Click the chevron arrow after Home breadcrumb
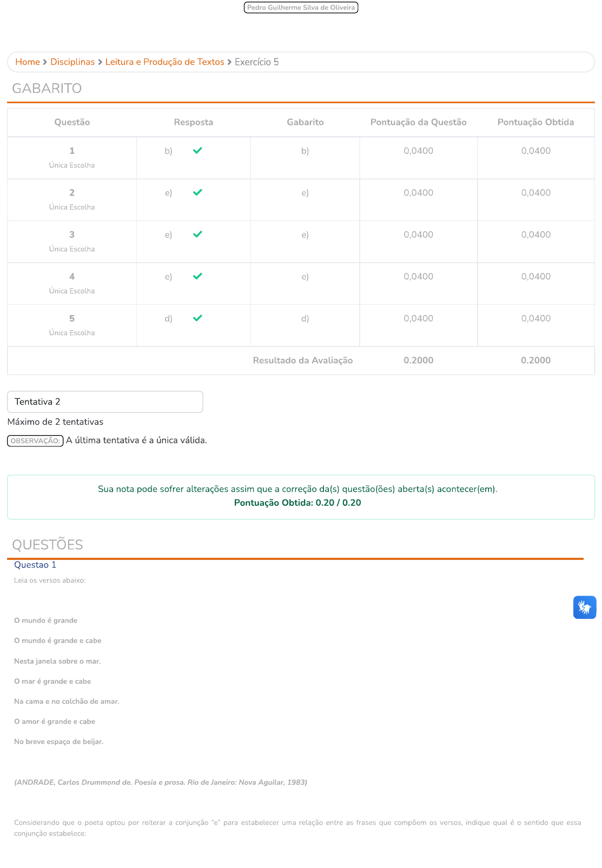Screen dimensions: 602x868 45,62
